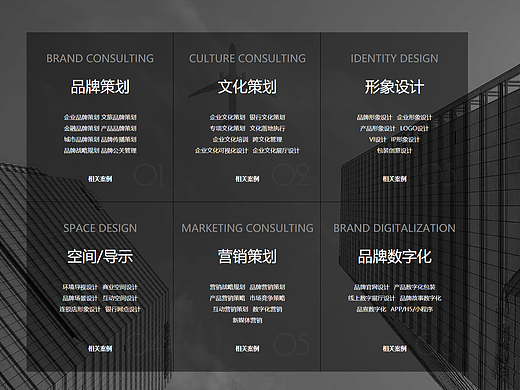Image resolution: width=520 pixels, height=390 pixels.
Task: Click VI设计 service text
Action: click(378, 140)
